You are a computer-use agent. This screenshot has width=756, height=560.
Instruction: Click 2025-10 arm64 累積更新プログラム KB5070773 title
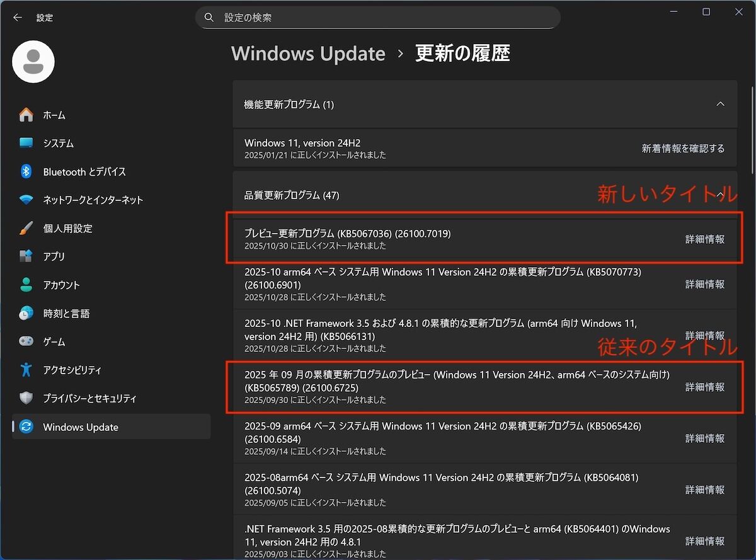443,278
